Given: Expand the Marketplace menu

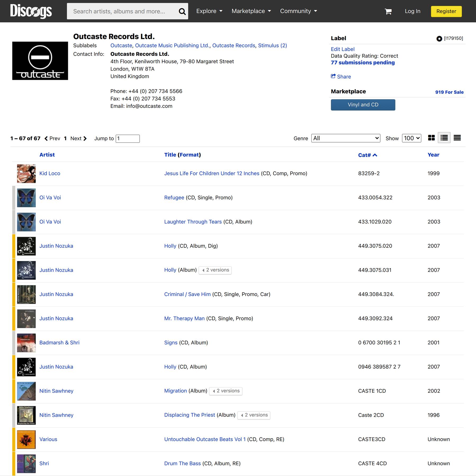Looking at the screenshot, I should pos(251,11).
